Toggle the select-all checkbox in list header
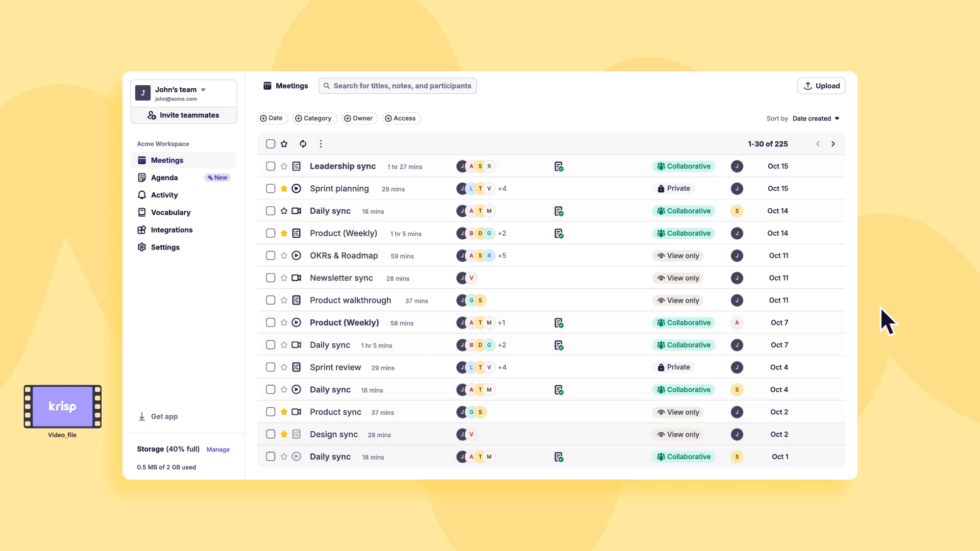This screenshot has width=980, height=551. tap(271, 144)
